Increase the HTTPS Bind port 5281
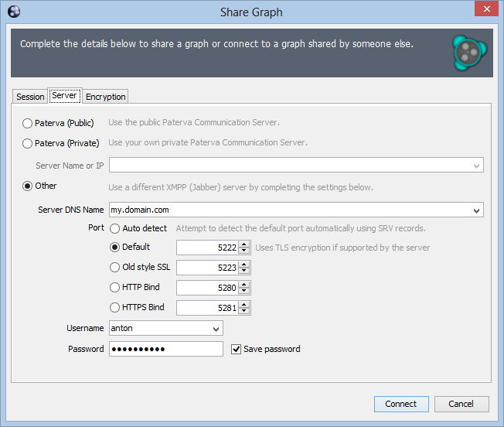Screen dimensions: 504x427 click(x=244, y=305)
